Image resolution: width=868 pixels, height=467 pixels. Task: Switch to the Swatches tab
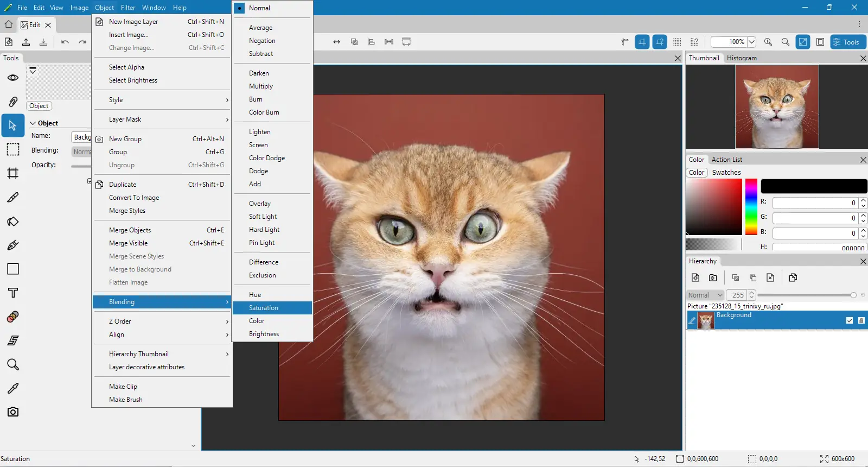pos(726,173)
